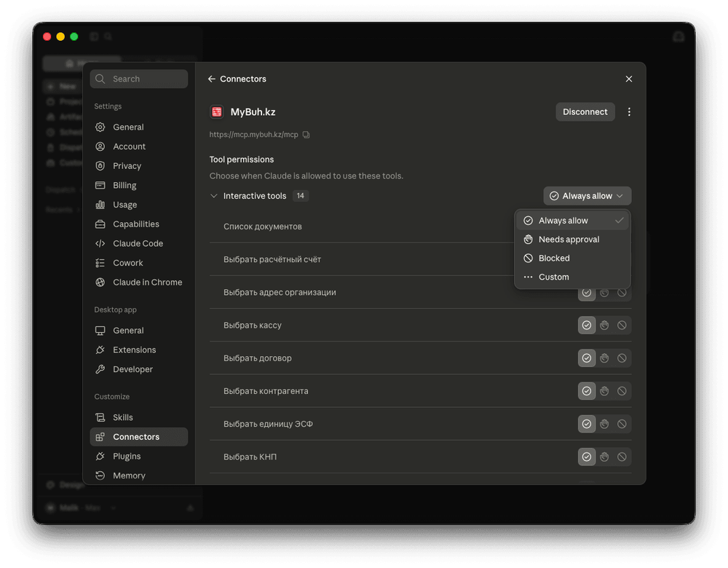Click the search magnifier icon in settings
This screenshot has height=568, width=728.
pyautogui.click(x=100, y=79)
